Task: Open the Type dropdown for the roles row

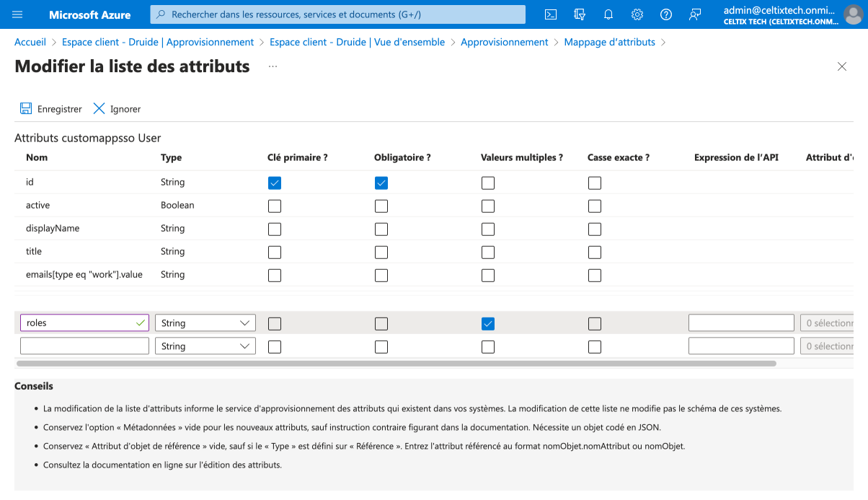Action: point(205,323)
